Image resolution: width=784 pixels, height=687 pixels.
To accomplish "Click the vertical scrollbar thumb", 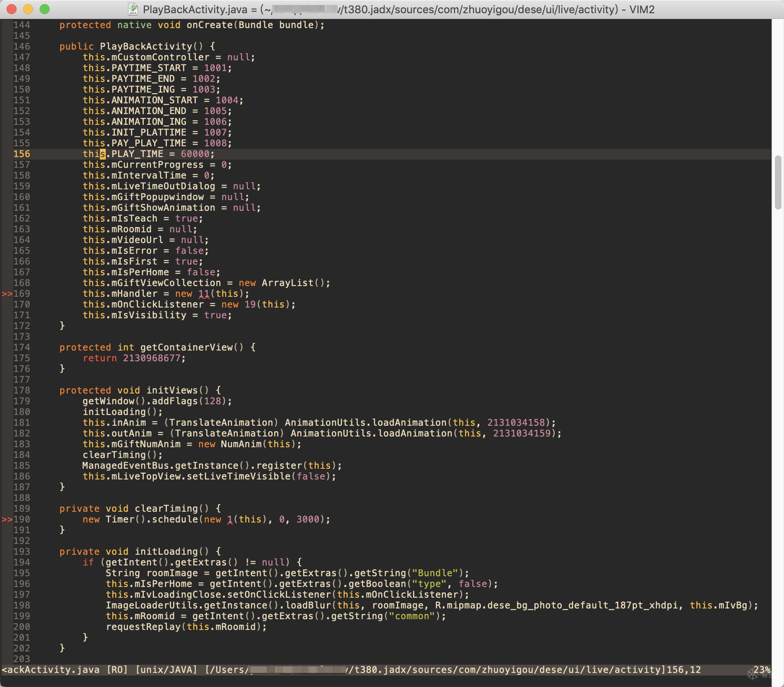I will [778, 182].
